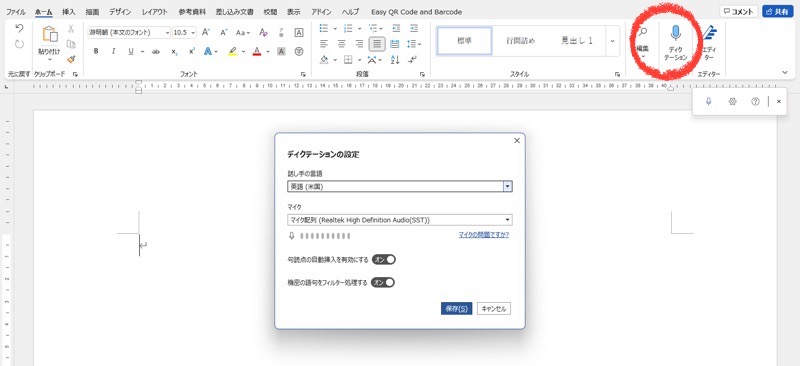
Task: Click the character border icon
Action: pos(299,32)
